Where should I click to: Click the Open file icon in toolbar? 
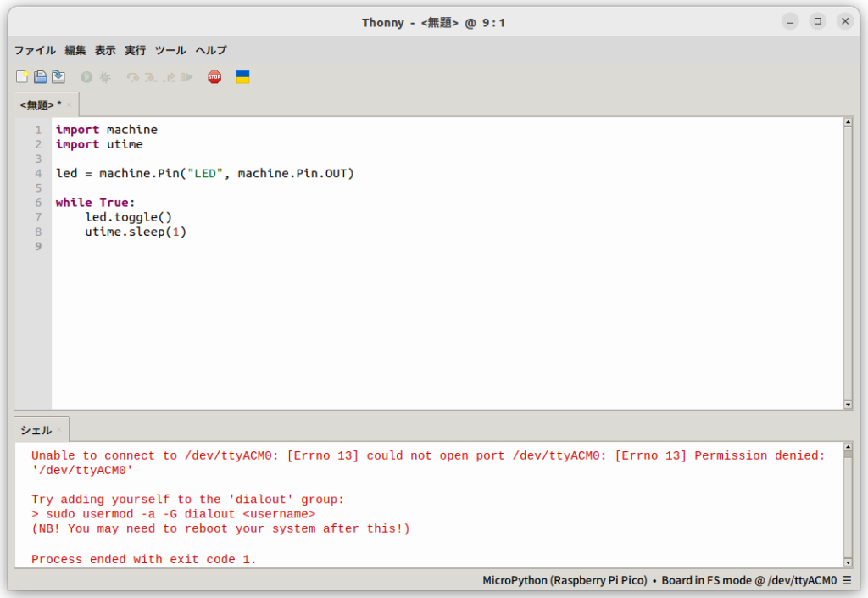click(x=40, y=77)
